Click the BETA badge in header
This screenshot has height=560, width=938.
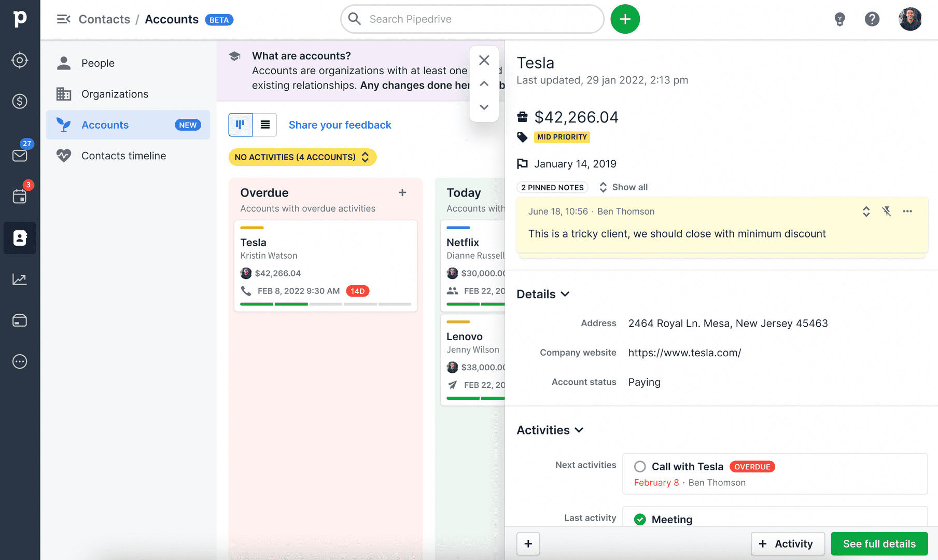[x=219, y=20]
